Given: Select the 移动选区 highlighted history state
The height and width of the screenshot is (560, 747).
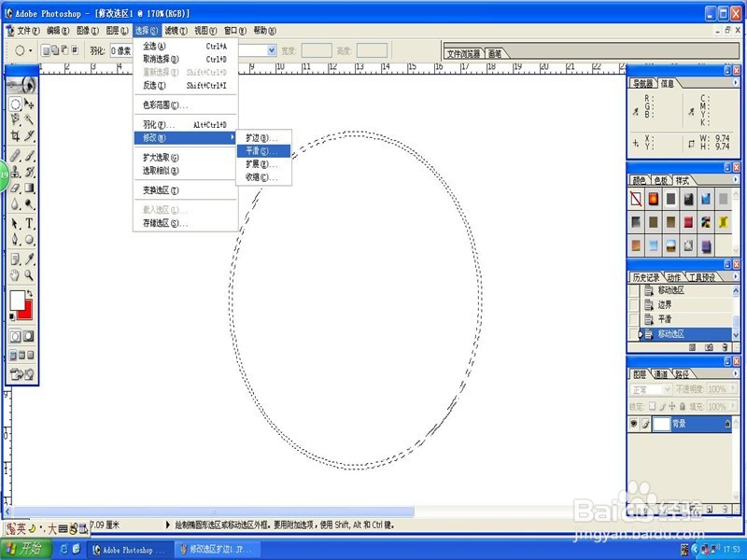Looking at the screenshot, I should coord(685,334).
